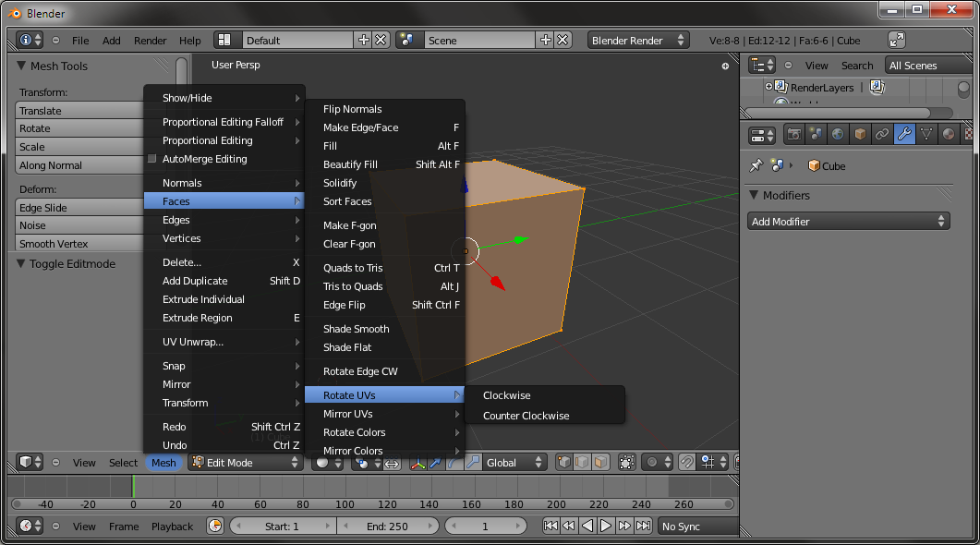Toggle limit selection to visible button
Image resolution: width=980 pixels, height=545 pixels.
627,462
